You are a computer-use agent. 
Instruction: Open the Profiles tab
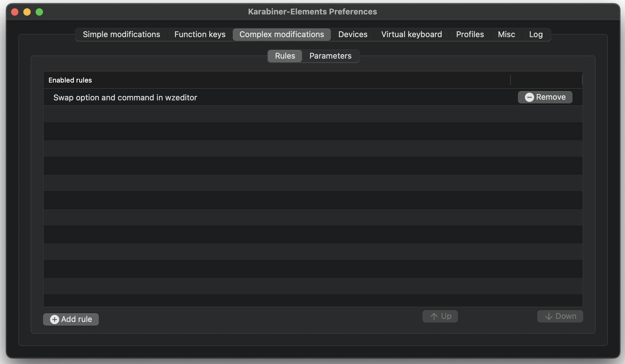(x=470, y=34)
